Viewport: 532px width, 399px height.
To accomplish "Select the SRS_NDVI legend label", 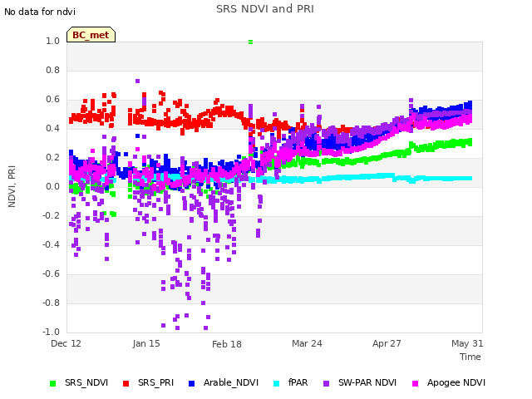I will pyautogui.click(x=86, y=382).
